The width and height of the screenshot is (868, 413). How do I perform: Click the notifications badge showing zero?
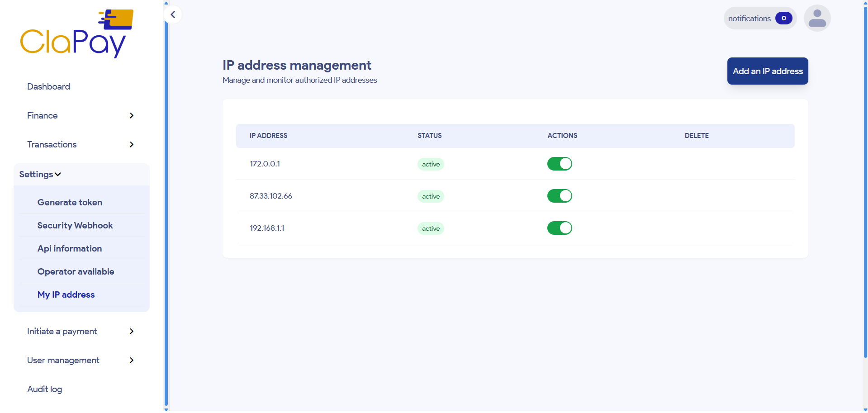click(x=784, y=18)
